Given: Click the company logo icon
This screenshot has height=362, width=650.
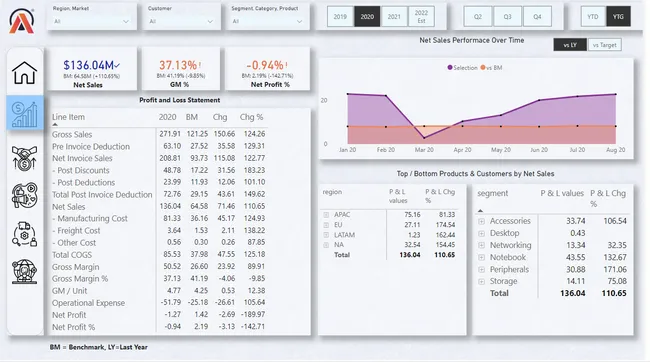Looking at the screenshot, I should pyautogui.click(x=22, y=21).
